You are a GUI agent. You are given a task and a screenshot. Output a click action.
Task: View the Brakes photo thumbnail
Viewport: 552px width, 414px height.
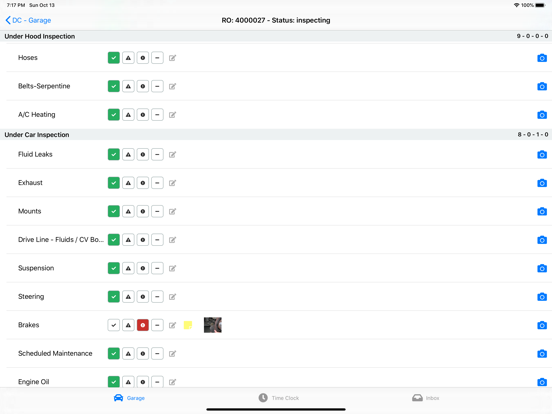(213, 325)
